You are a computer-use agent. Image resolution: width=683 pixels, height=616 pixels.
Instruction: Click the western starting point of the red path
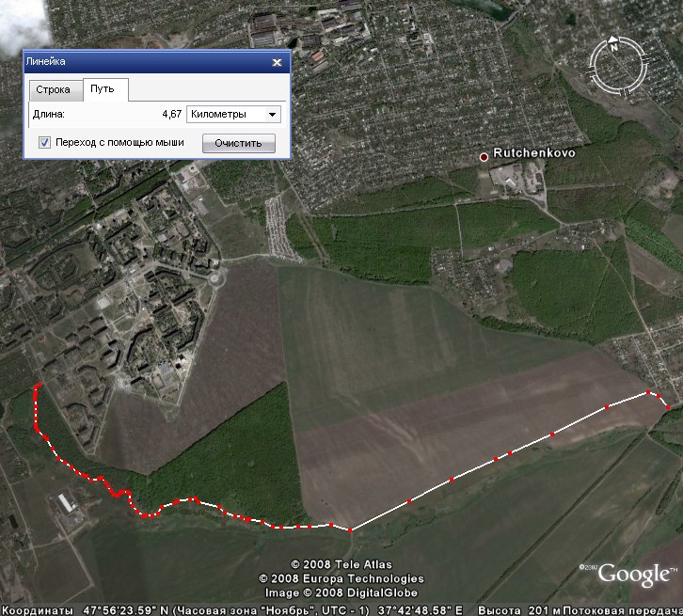[40, 384]
